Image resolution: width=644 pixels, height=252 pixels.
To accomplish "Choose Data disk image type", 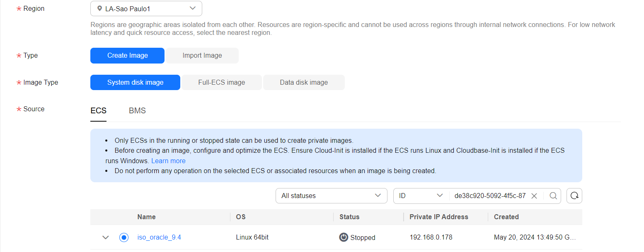I will click(304, 82).
